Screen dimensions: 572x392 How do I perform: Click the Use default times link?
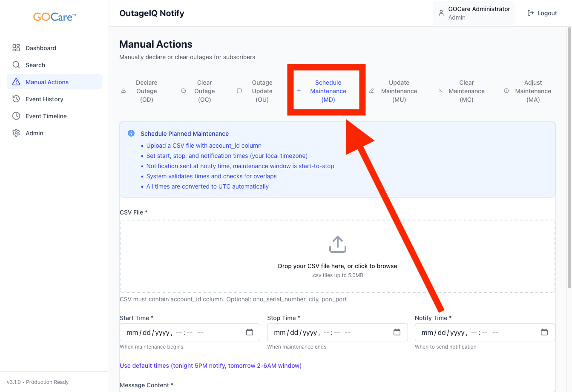[x=210, y=366]
